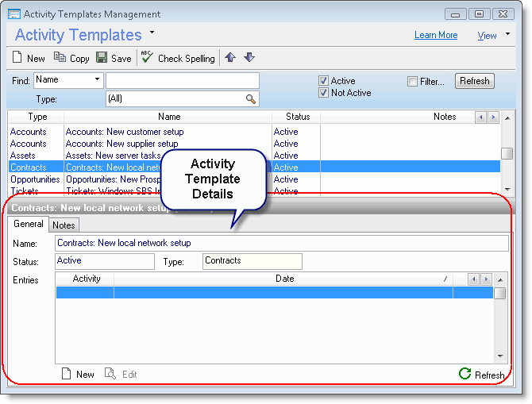Expand the Activity Templates title dropdown arrow
The height and width of the screenshot is (404, 532).
point(152,33)
